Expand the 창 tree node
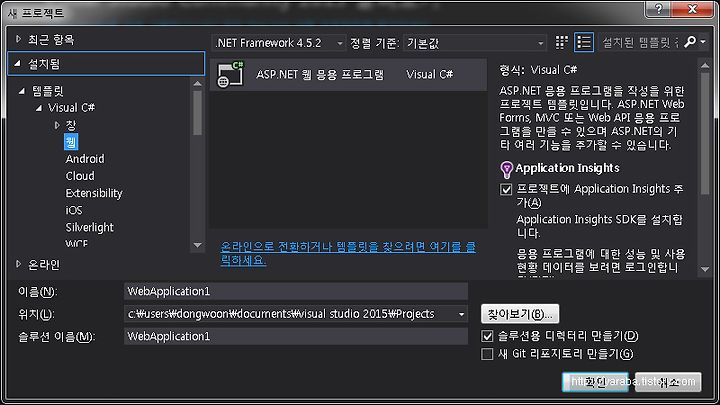Screen dimensions: 720x405 point(56,125)
